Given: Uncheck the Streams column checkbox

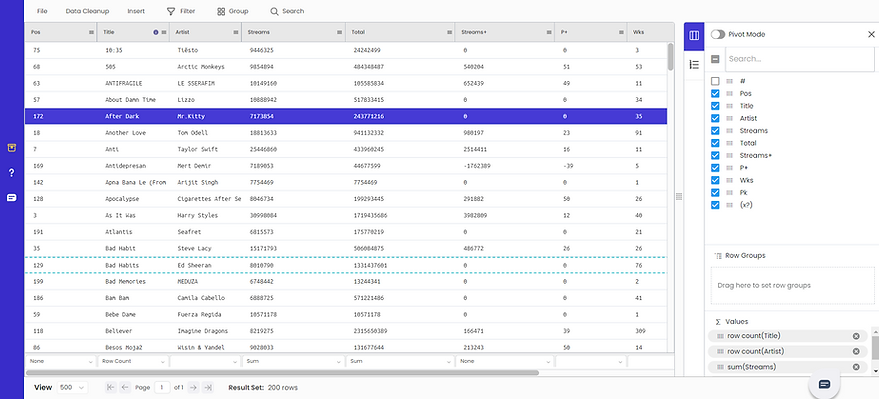Looking at the screenshot, I should [x=715, y=131].
